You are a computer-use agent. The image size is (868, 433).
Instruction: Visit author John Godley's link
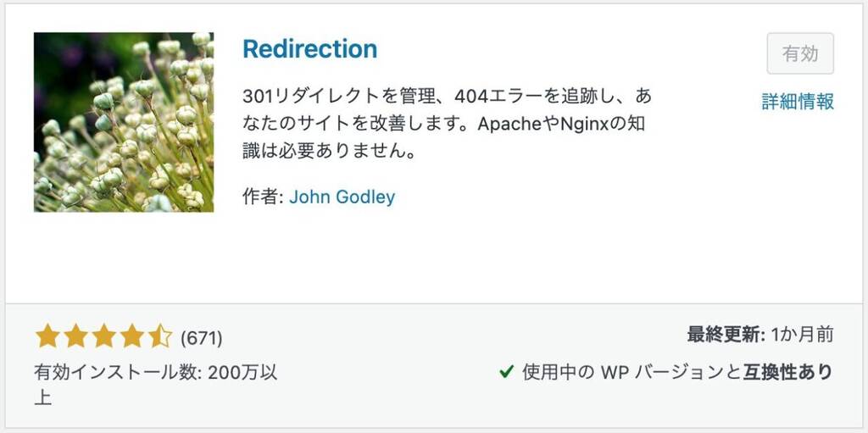click(342, 197)
